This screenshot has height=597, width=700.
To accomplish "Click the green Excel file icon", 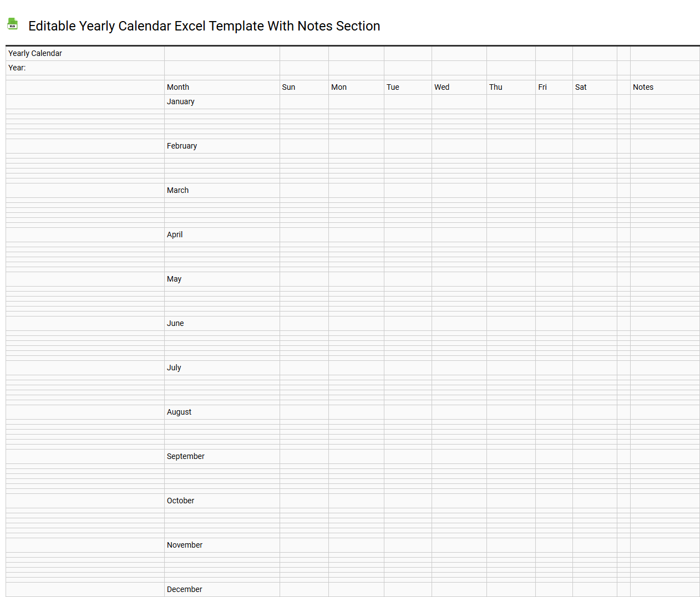I will (12, 24).
